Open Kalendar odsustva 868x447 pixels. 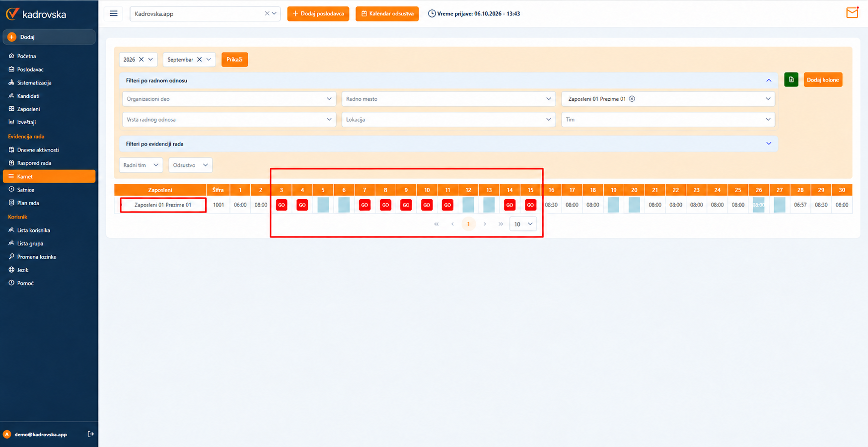pyautogui.click(x=387, y=14)
